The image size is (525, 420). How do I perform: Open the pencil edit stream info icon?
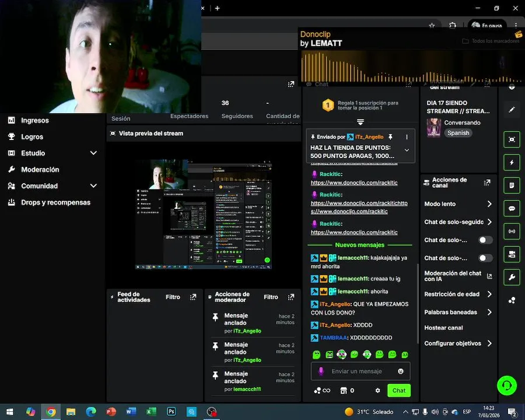512,110
